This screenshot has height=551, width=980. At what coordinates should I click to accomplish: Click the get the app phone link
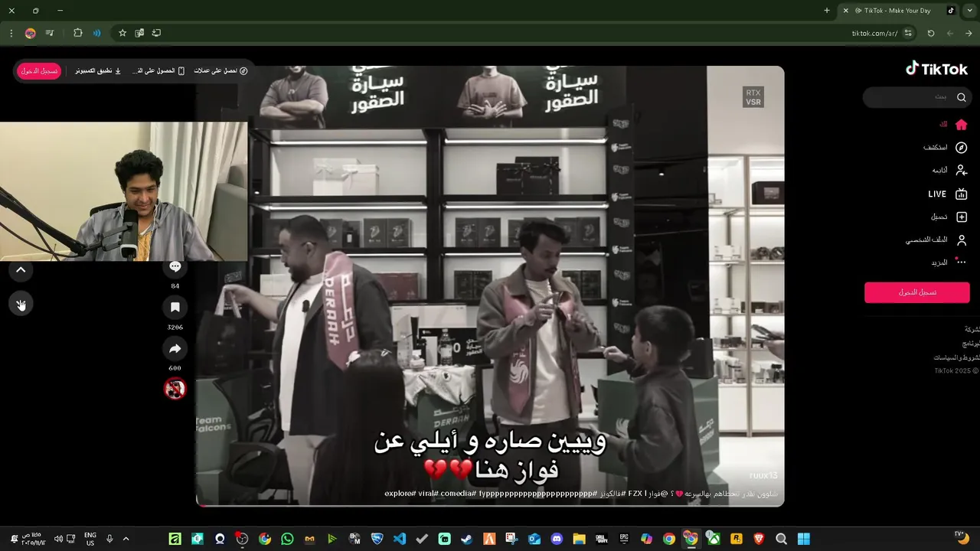pos(159,70)
